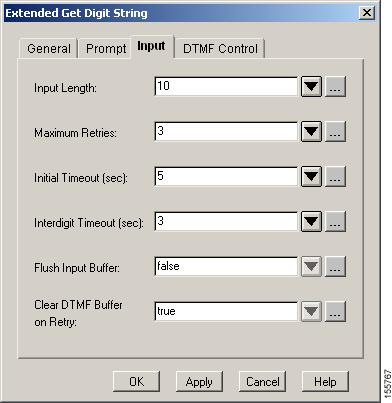Focus the Interdigit Timeout value field
Viewport: 392px width, 403px height.
[x=226, y=221]
